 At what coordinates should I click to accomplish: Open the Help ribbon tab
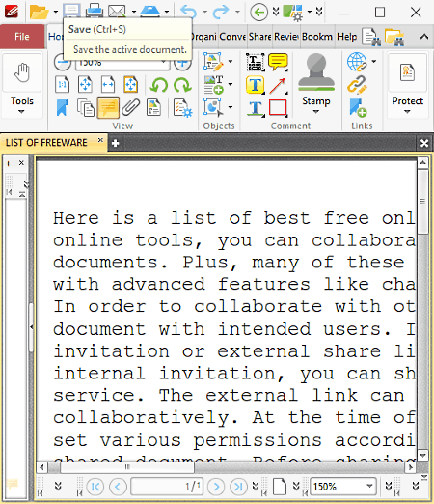tap(347, 37)
